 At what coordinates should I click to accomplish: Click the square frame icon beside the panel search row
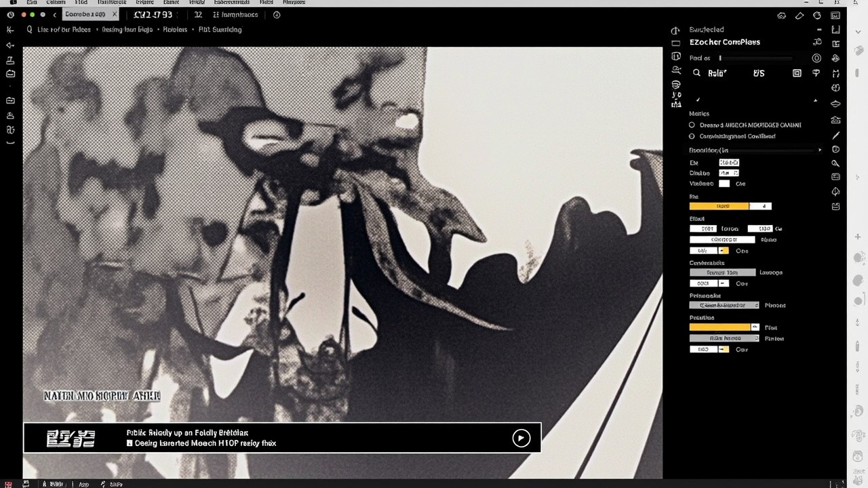click(797, 73)
